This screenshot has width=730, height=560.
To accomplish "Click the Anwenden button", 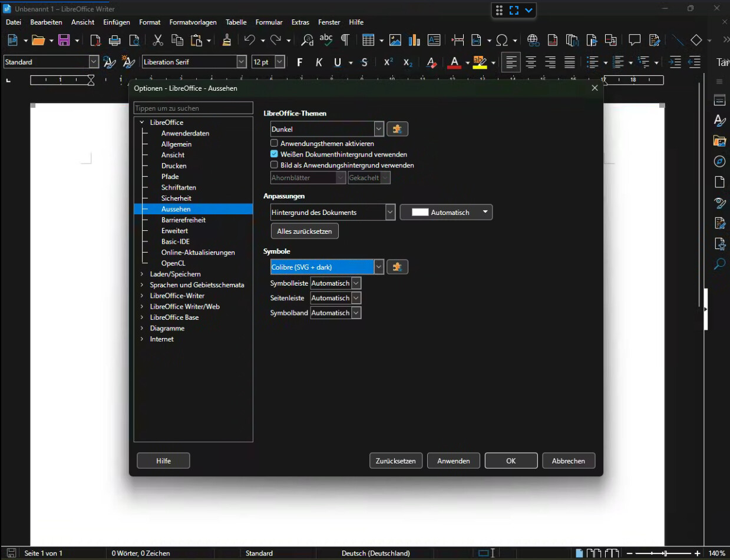I will (x=453, y=461).
